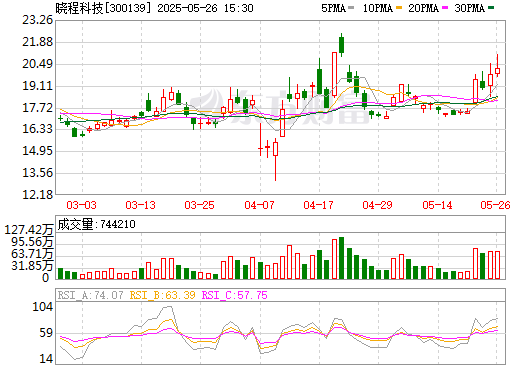Viewport: 520px width, 365px height.
Task: Click the tallest green volume bar
Action: 341,258
